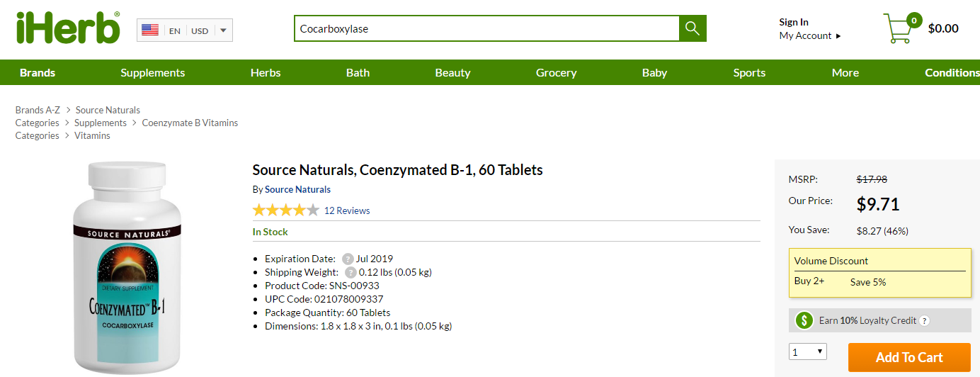Follow the Source Naturals brand link

297,189
